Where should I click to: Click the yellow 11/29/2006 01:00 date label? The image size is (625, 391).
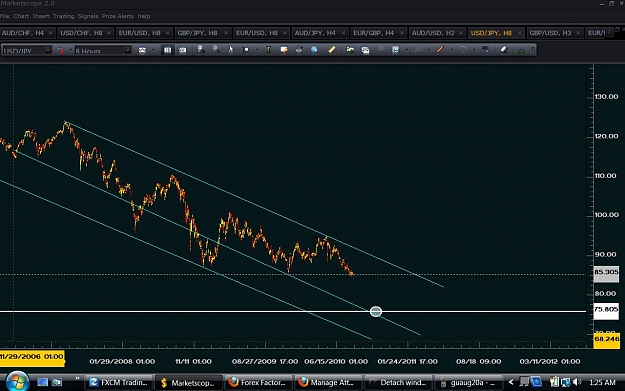(32, 357)
